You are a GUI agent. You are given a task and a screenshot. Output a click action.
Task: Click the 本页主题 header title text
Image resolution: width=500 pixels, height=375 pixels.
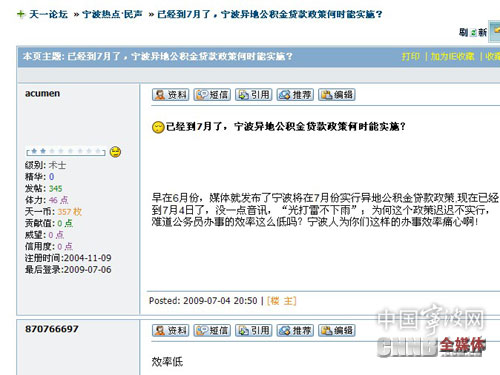coord(158,56)
